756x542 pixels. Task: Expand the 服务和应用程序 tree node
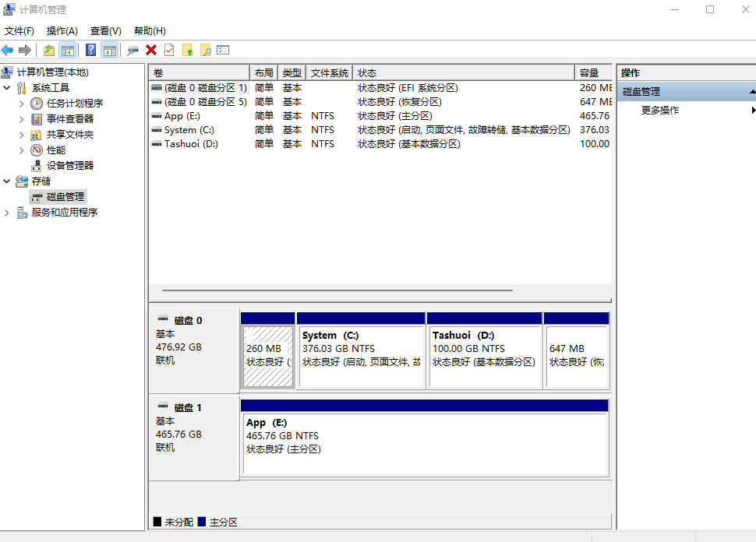point(7,213)
